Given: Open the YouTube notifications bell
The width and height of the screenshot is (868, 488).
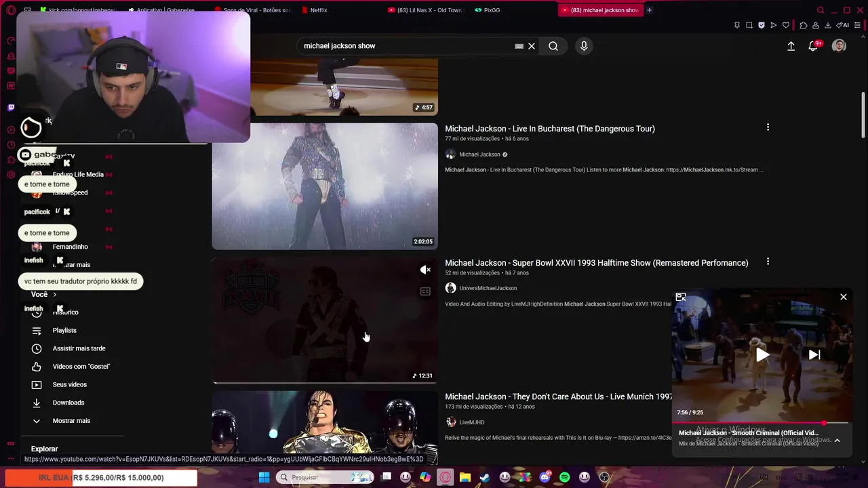Looking at the screenshot, I should [813, 46].
